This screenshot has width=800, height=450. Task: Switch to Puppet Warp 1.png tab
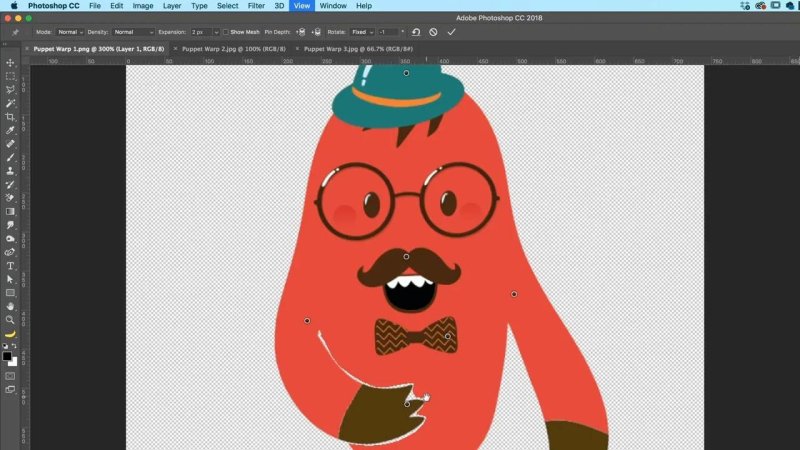99,49
